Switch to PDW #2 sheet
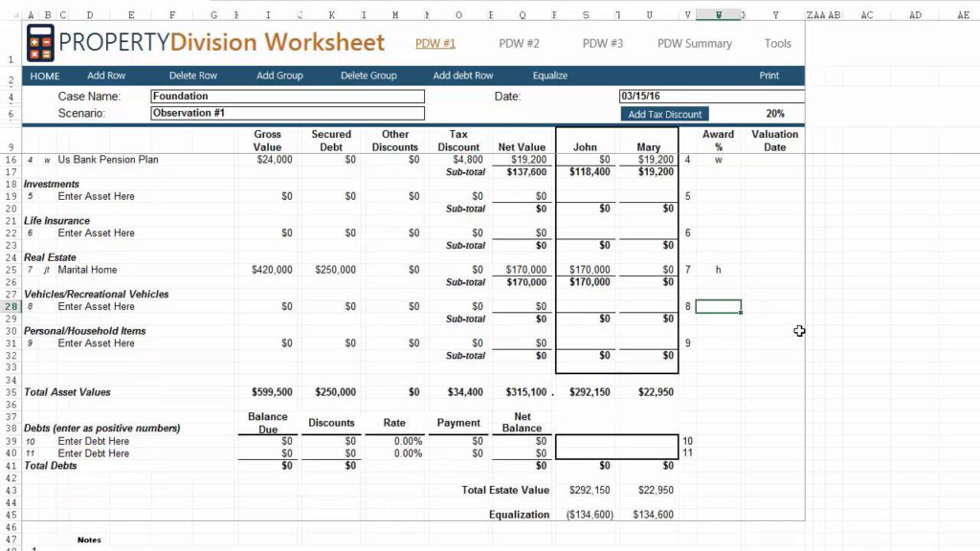This screenshot has width=980, height=551. point(519,43)
